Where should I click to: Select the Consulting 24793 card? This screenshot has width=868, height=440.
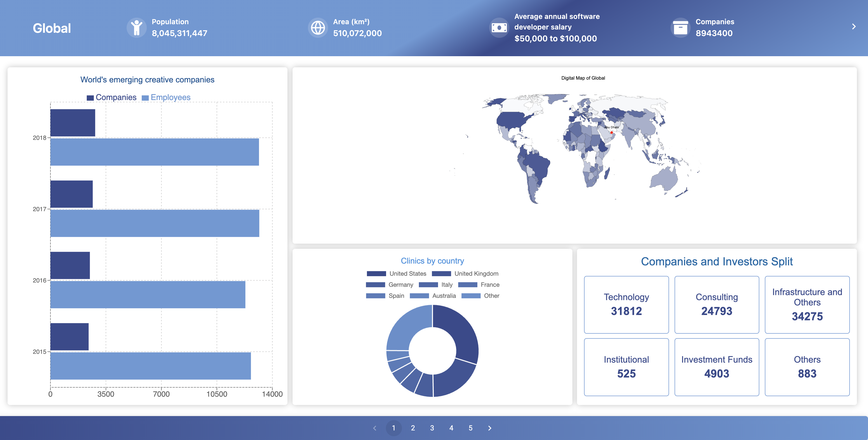click(716, 305)
